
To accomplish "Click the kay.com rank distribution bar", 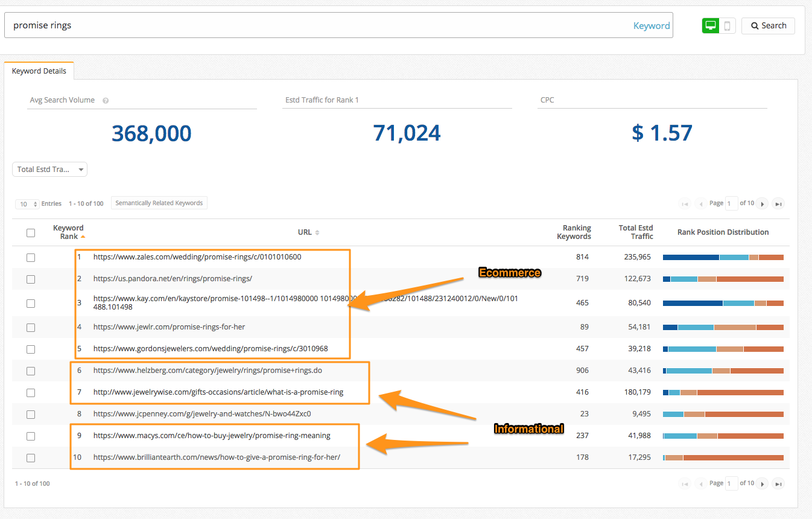I will 723,303.
